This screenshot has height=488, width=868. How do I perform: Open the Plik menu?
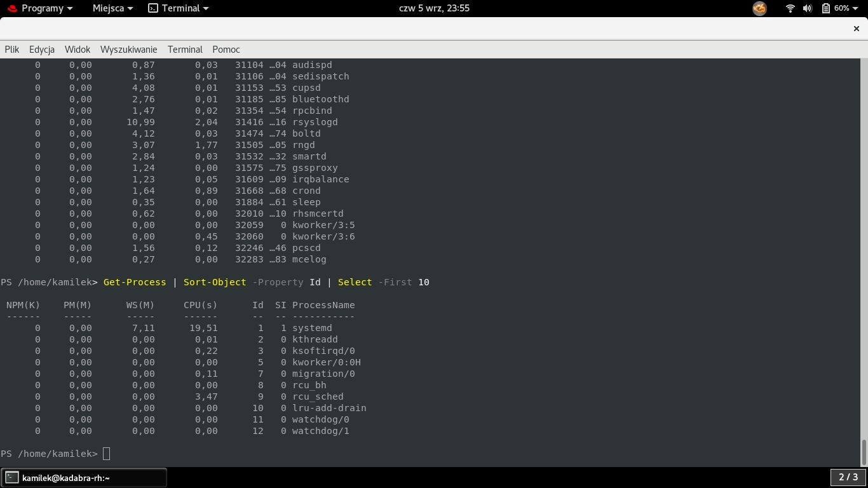[12, 49]
